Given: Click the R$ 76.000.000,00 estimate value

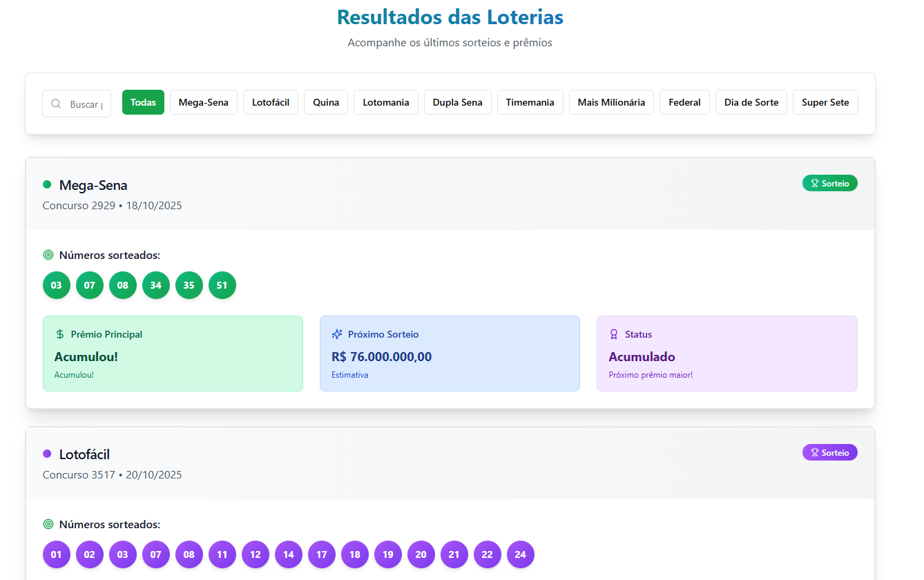Looking at the screenshot, I should (x=382, y=357).
